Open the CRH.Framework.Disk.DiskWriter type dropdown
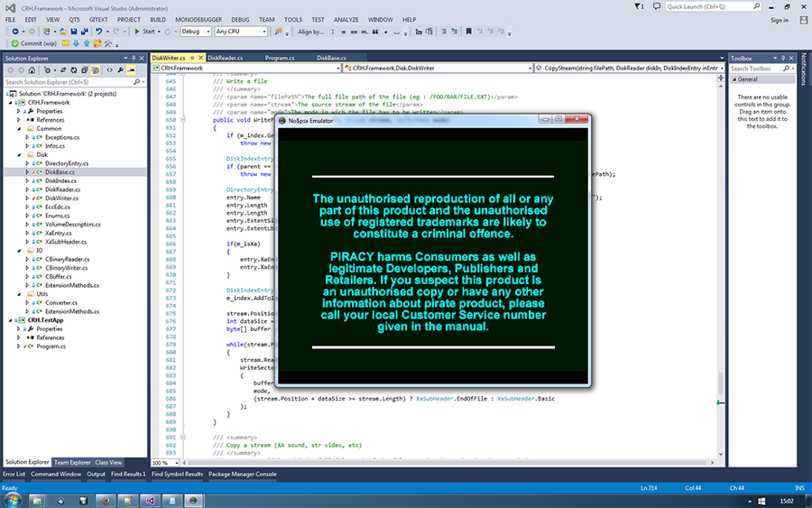Viewport: 812px width, 508px height. [x=438, y=68]
